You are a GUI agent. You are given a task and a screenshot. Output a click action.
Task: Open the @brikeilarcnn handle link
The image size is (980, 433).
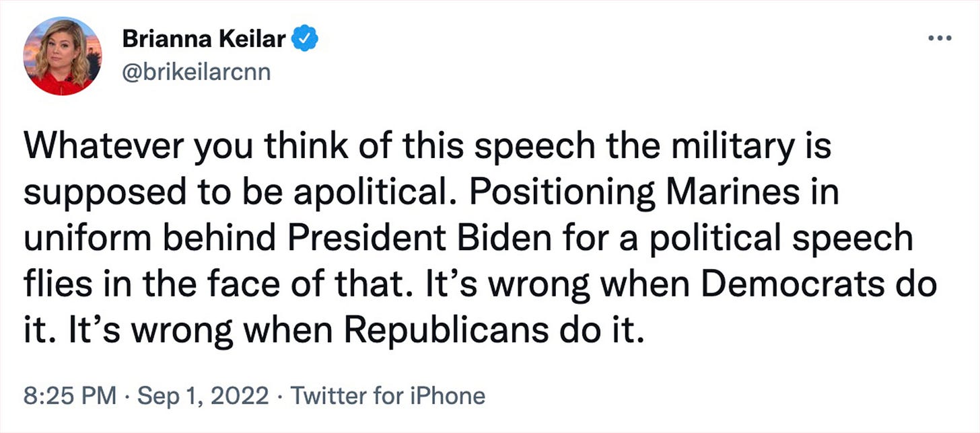[197, 72]
